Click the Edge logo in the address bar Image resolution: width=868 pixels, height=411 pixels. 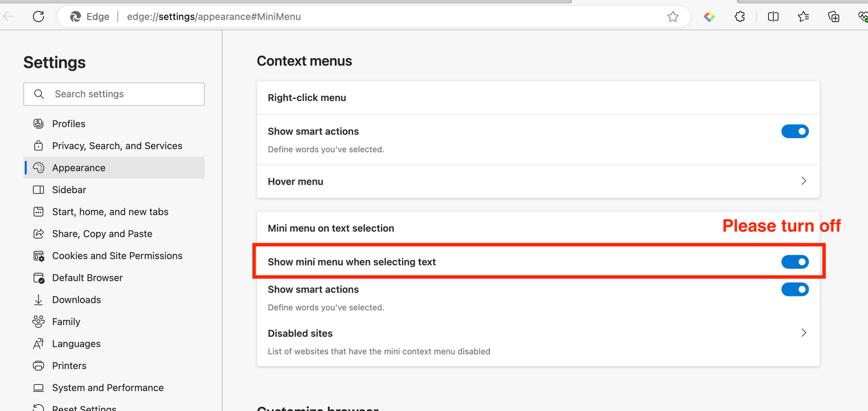tap(75, 16)
